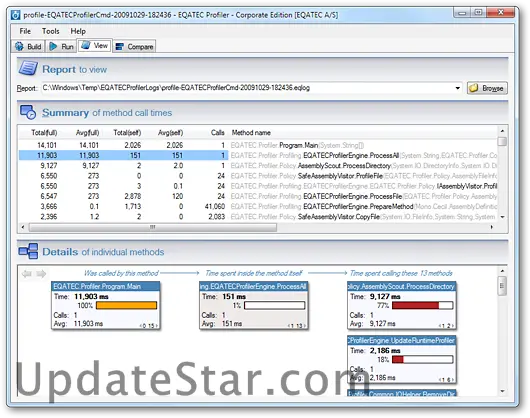
Task: Switch to the Run tab
Action: [61, 46]
